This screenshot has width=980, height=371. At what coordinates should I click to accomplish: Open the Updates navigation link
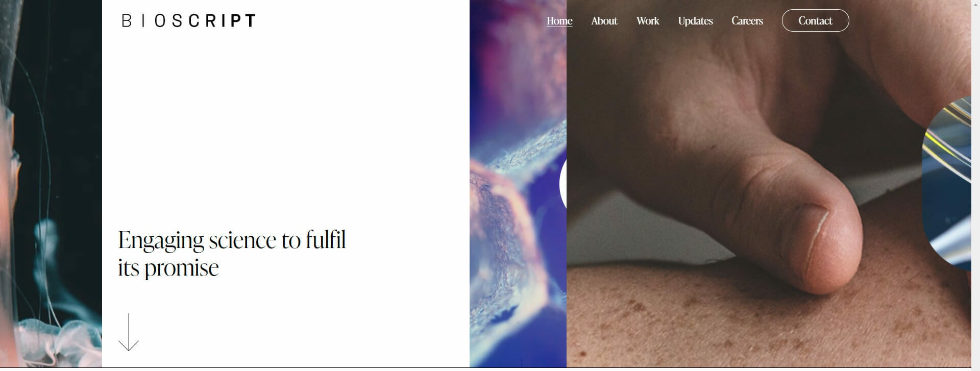[x=695, y=21]
